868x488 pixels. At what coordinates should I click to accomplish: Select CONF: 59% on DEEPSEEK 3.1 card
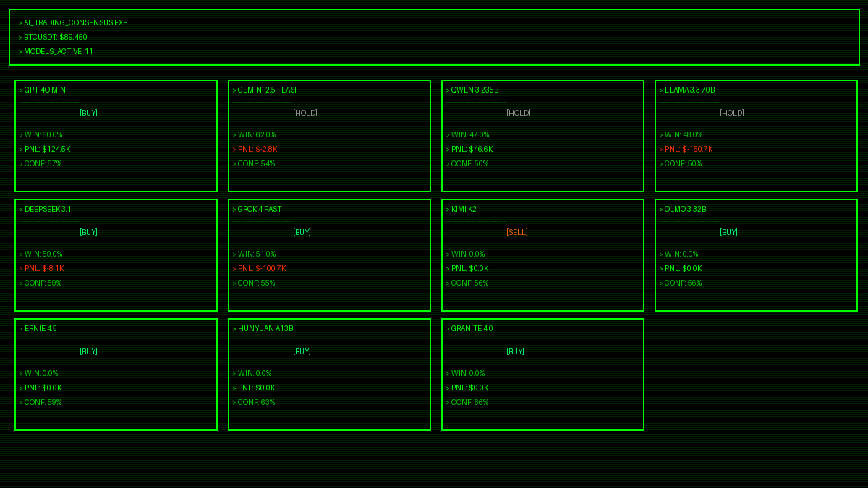[x=41, y=283]
